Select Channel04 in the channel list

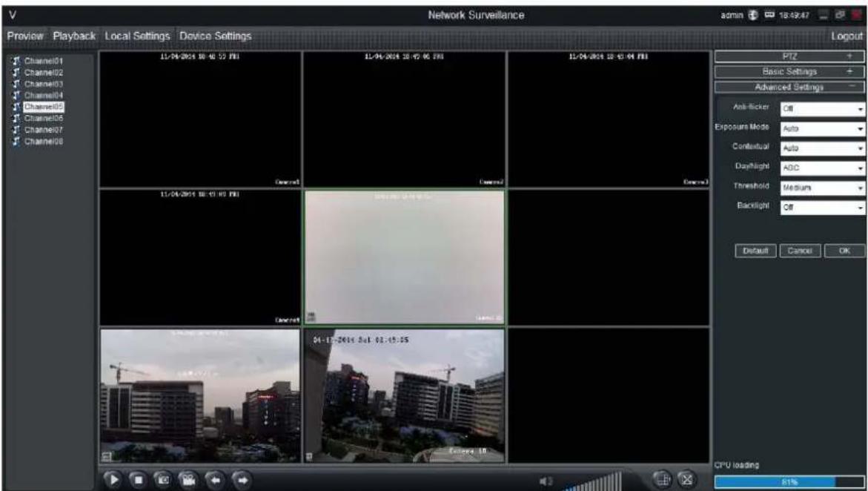pyautogui.click(x=44, y=96)
